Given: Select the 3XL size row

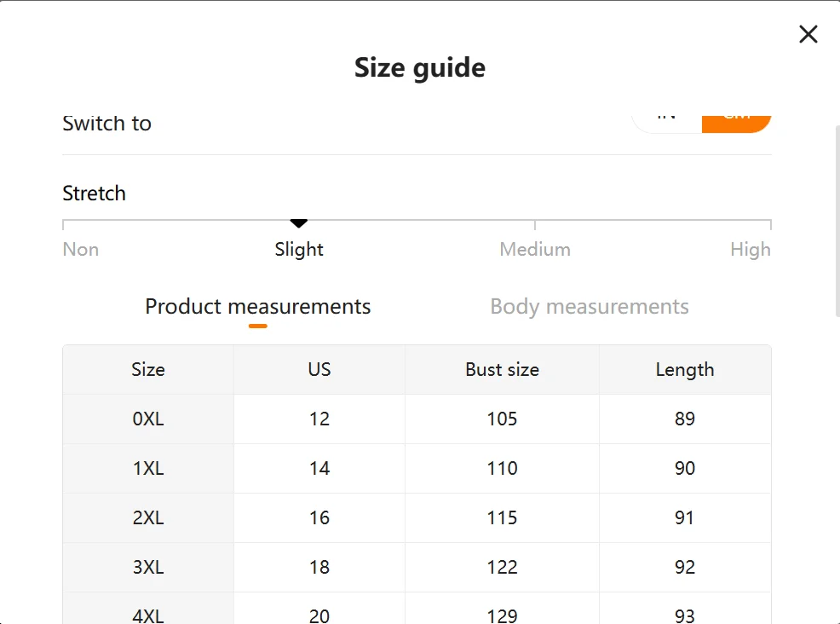Looking at the screenshot, I should [148, 568].
